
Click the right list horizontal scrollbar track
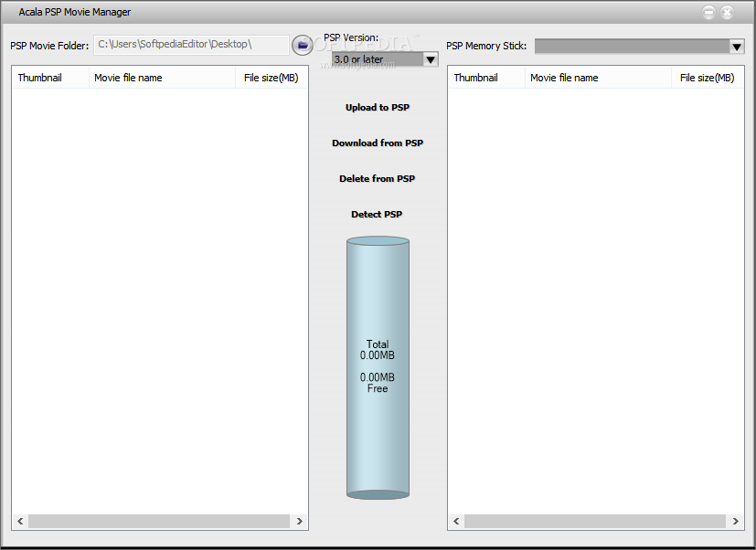[595, 521]
